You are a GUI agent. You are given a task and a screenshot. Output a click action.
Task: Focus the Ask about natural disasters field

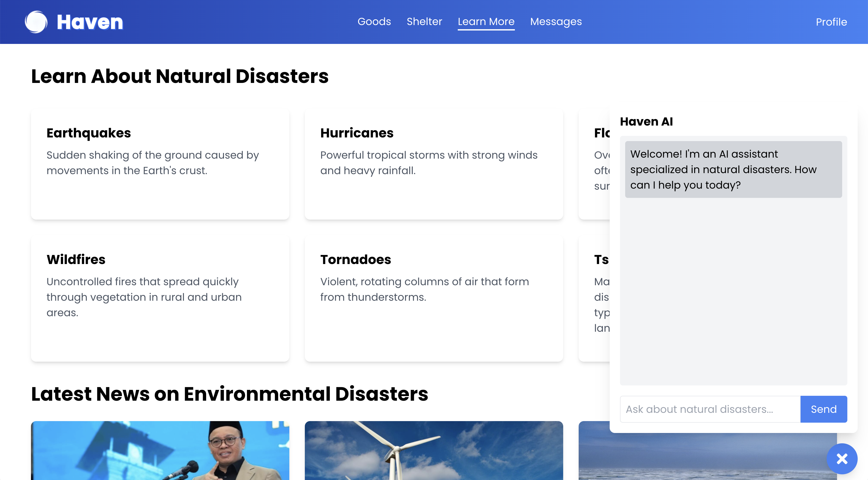710,409
